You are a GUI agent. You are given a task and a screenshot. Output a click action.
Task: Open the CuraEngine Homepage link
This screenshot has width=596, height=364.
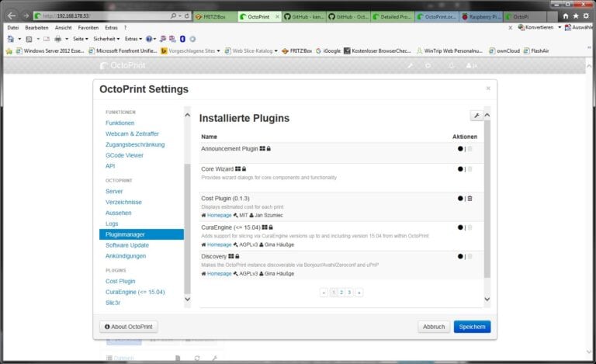point(219,244)
